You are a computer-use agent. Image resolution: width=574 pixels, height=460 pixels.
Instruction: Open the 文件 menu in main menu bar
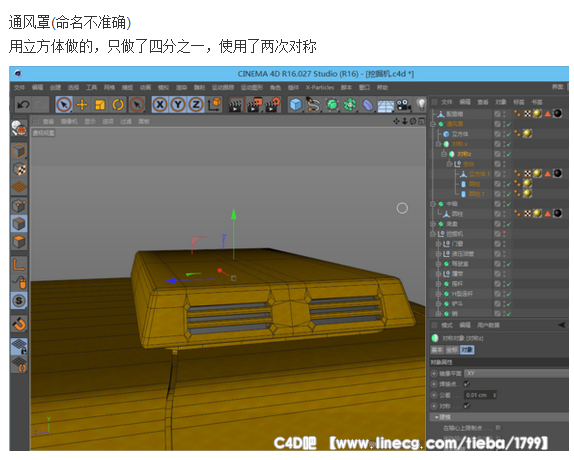(x=19, y=87)
